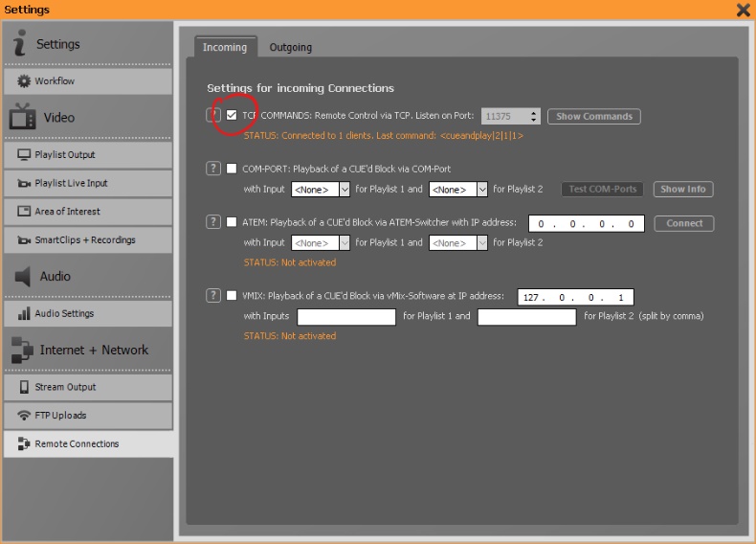Click the ATEM IP address field
This screenshot has width=756, height=544.
click(x=587, y=223)
